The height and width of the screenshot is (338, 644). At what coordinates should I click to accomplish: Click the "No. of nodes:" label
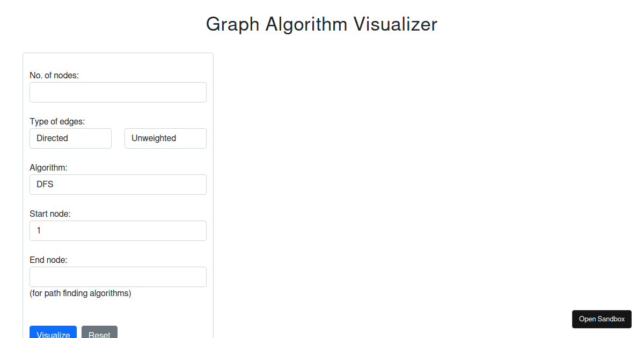pyautogui.click(x=54, y=75)
